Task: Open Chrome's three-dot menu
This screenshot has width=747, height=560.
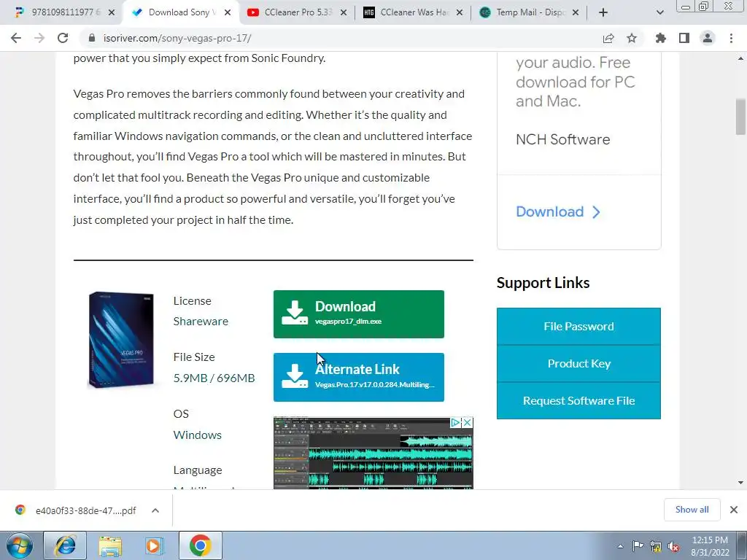Action: pyautogui.click(x=731, y=38)
